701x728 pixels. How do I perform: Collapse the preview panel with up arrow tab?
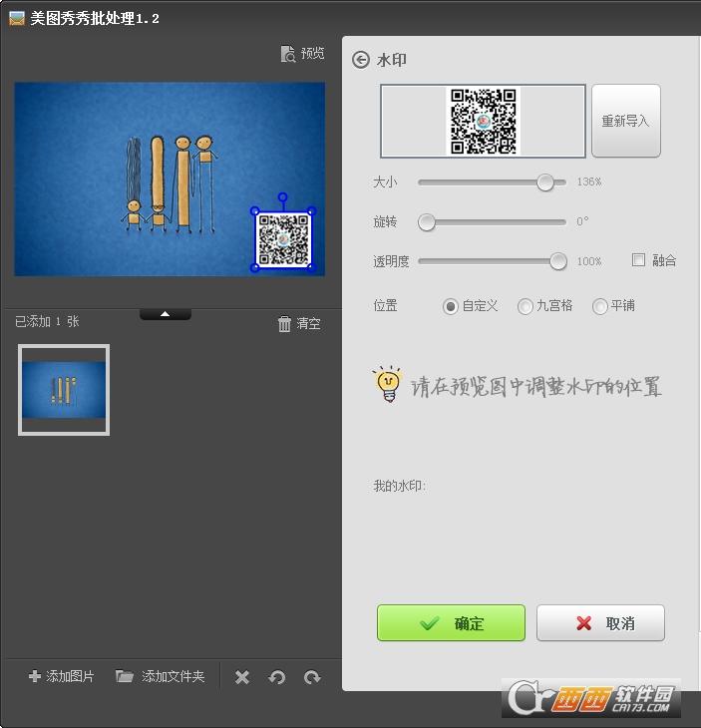166,314
